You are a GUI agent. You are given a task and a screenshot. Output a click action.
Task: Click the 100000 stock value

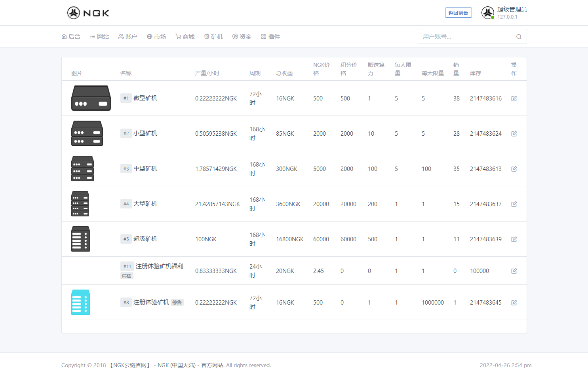point(480,271)
